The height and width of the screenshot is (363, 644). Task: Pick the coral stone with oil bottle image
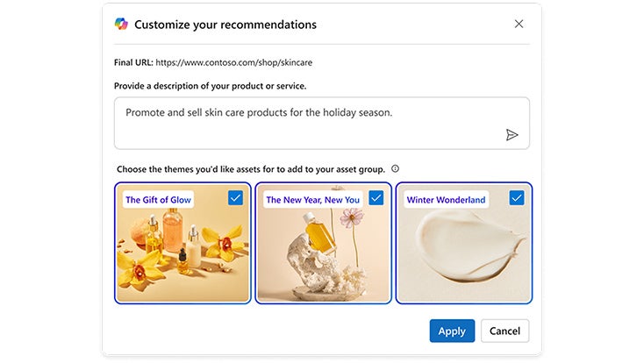(x=323, y=254)
